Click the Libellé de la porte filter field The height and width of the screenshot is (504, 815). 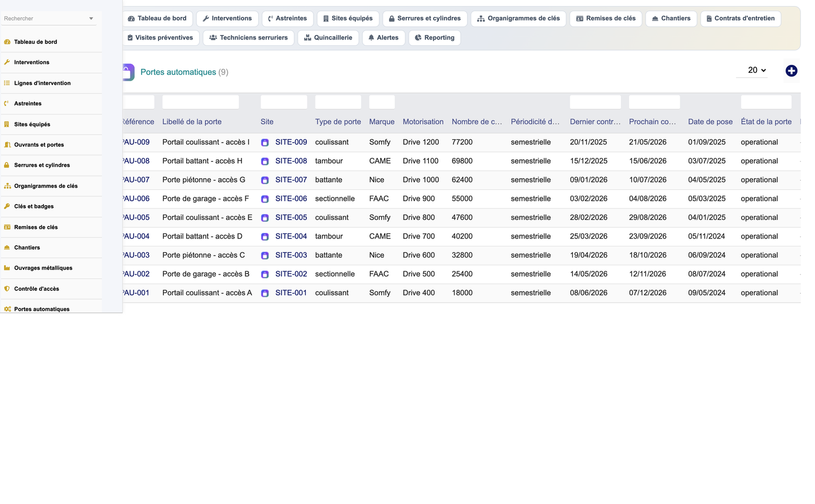tap(200, 102)
